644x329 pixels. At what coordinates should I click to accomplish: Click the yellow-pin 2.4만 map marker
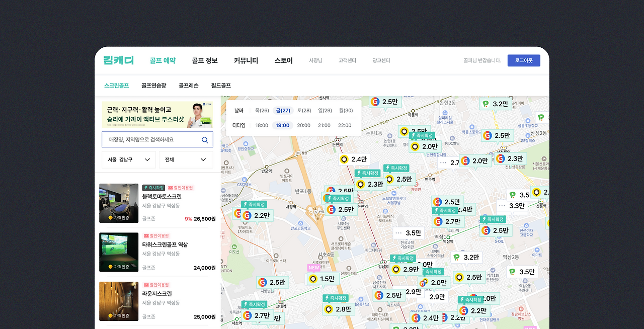354,159
